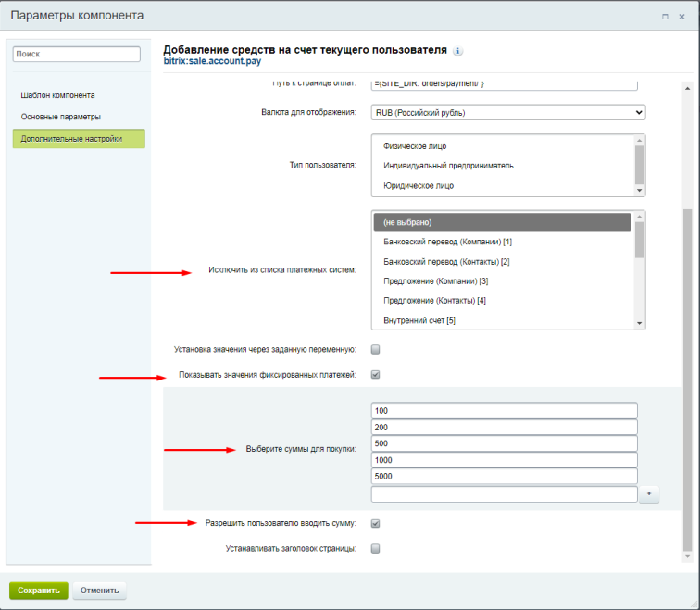Click main dialog scrollbar up arrow
The height and width of the screenshot is (610, 700).
click(x=687, y=88)
